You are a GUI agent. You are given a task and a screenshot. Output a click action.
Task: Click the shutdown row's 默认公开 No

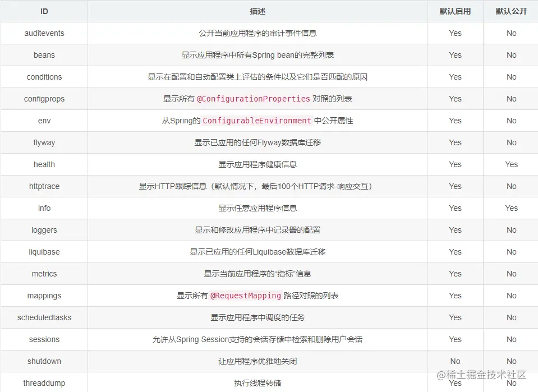click(511, 362)
